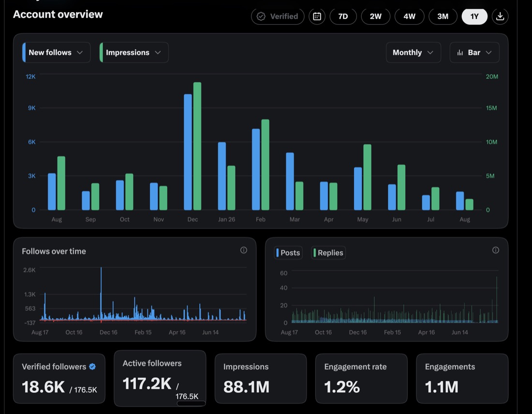Toggle the Verified filter
Image resolution: width=532 pixels, height=414 pixels.
[x=278, y=16]
